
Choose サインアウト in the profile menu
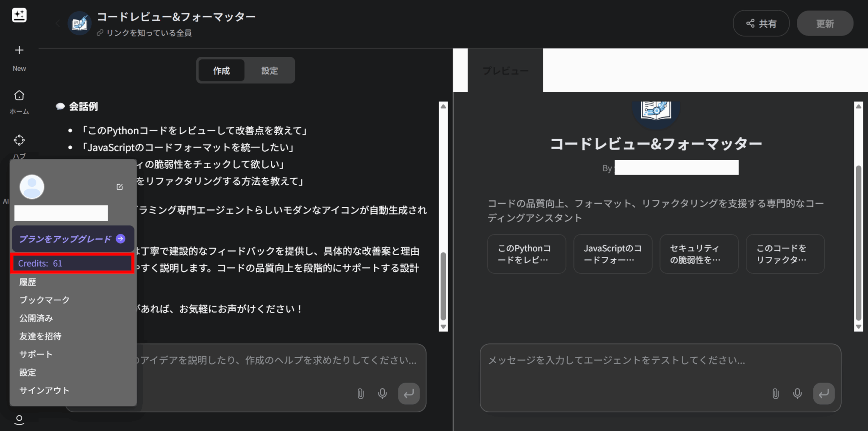coord(44,390)
